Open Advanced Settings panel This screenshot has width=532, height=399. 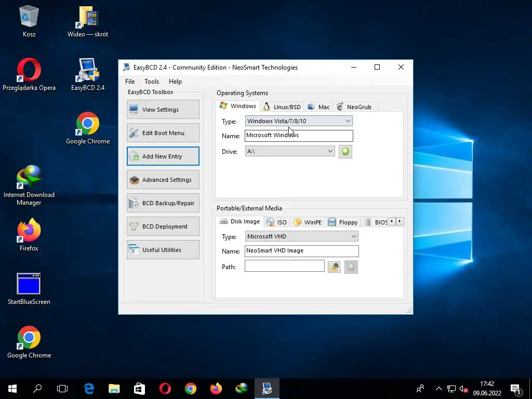pos(163,179)
